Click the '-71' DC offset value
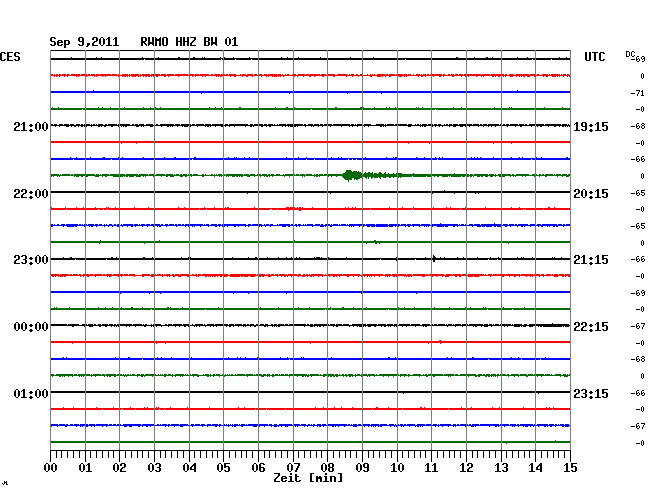This screenshot has width=650, height=494. pyautogui.click(x=638, y=93)
